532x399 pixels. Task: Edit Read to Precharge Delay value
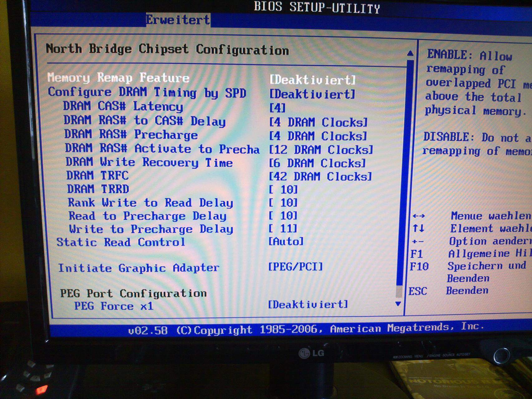coord(283,215)
